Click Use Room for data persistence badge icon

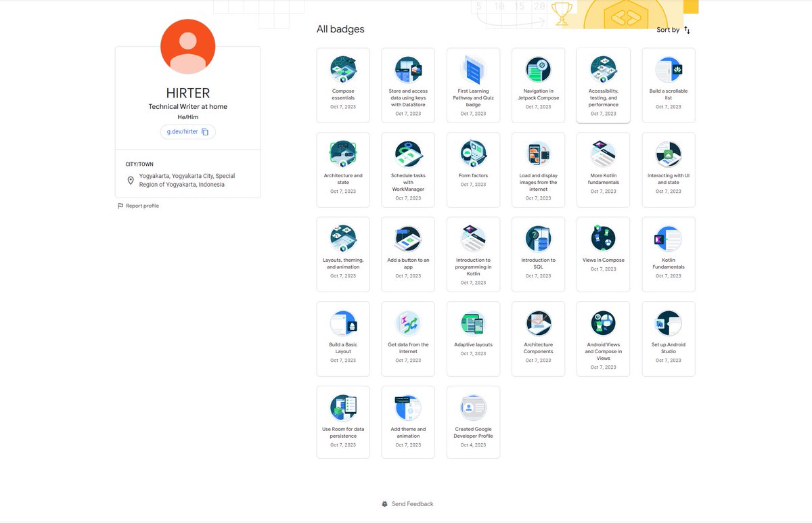pos(343,408)
